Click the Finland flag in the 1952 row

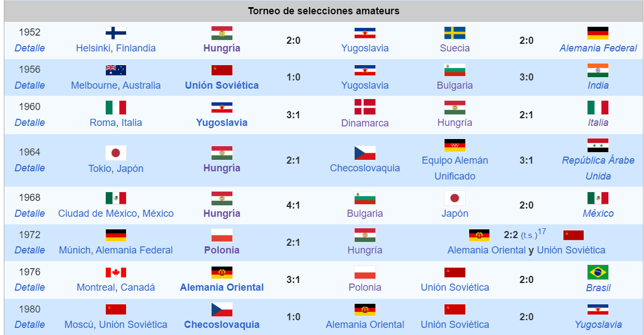[116, 33]
